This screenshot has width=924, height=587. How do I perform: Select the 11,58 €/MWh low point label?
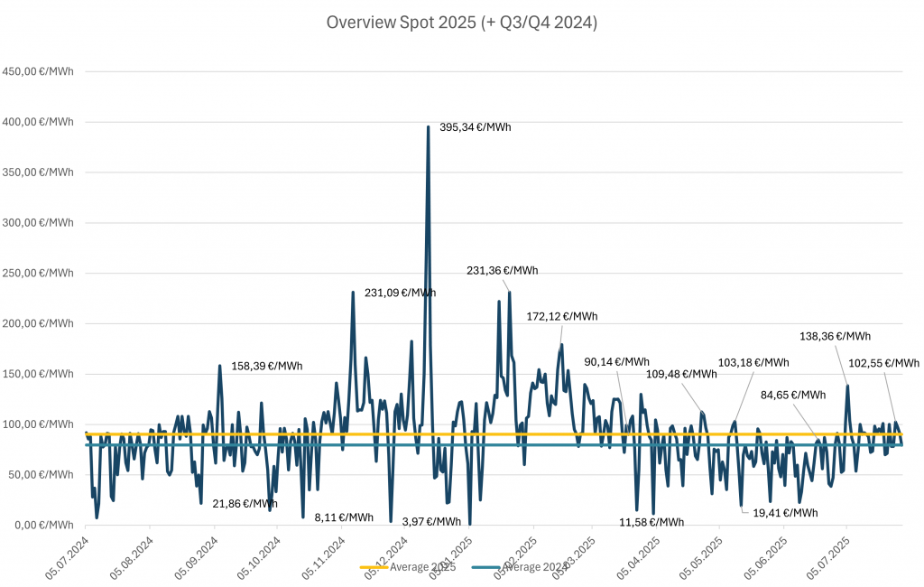click(x=651, y=522)
